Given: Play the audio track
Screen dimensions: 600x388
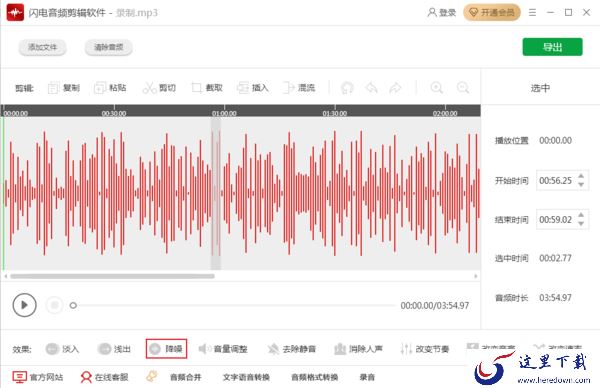Looking at the screenshot, I should click(x=24, y=305).
